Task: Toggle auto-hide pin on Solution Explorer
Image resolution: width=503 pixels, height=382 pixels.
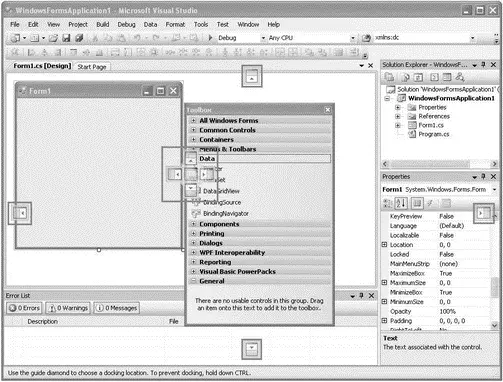Action: [x=484, y=65]
